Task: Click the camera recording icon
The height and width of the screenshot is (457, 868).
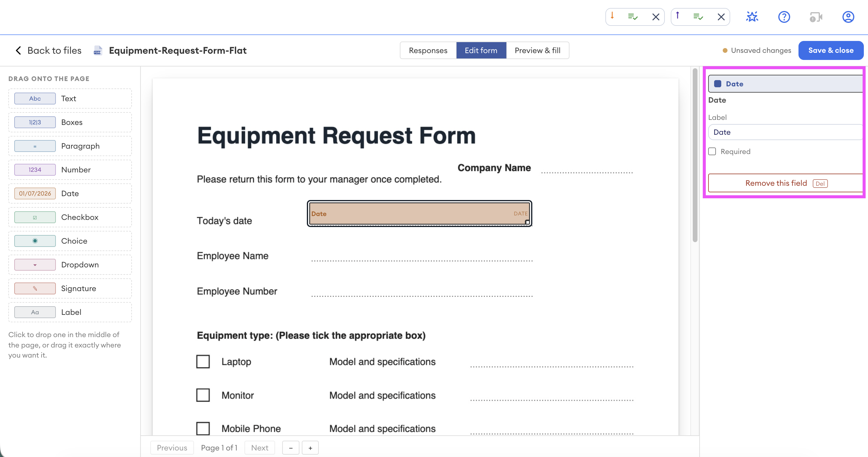Action: click(x=816, y=17)
